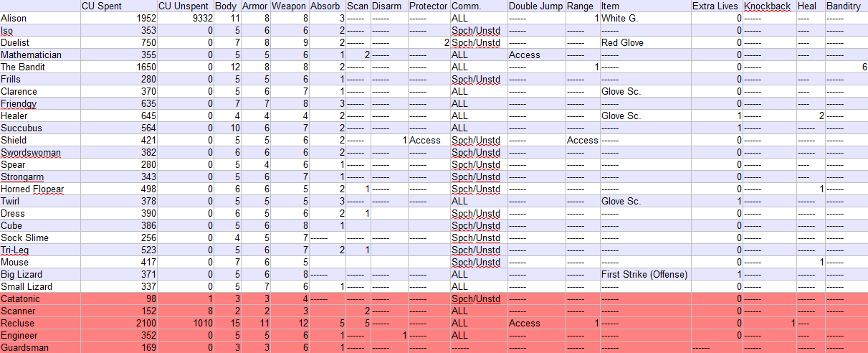Select the "Sock Slime" name cell
Screen dimensions: 868x353
click(x=40, y=237)
